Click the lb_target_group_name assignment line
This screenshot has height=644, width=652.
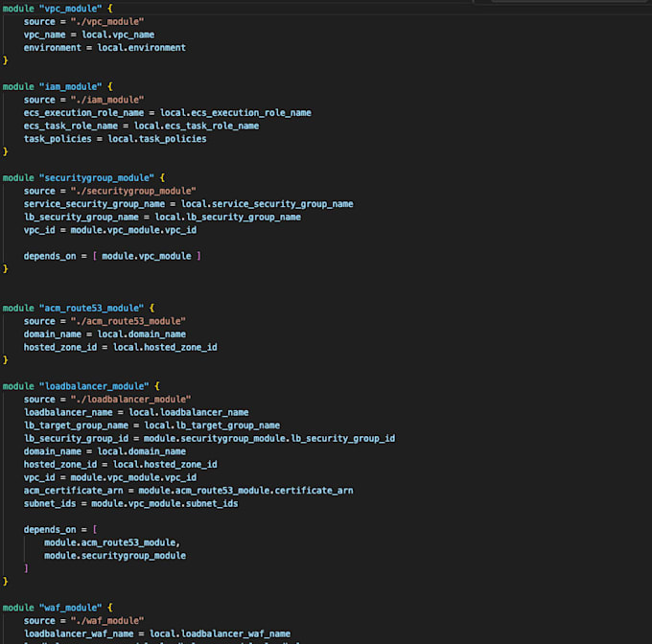coord(151,425)
